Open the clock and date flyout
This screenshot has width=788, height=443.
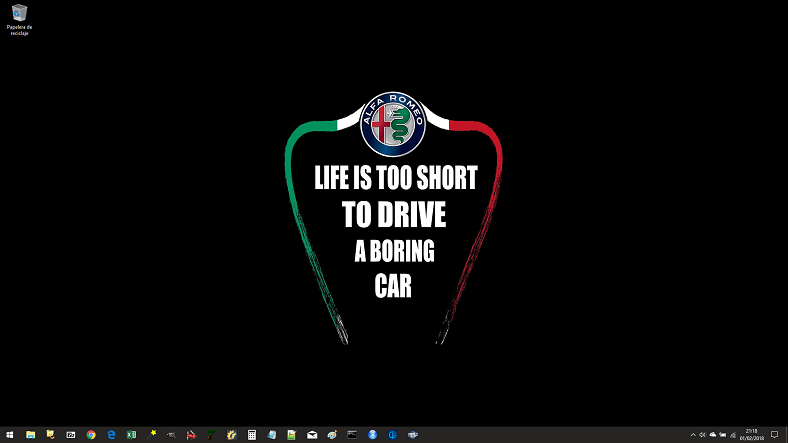752,435
